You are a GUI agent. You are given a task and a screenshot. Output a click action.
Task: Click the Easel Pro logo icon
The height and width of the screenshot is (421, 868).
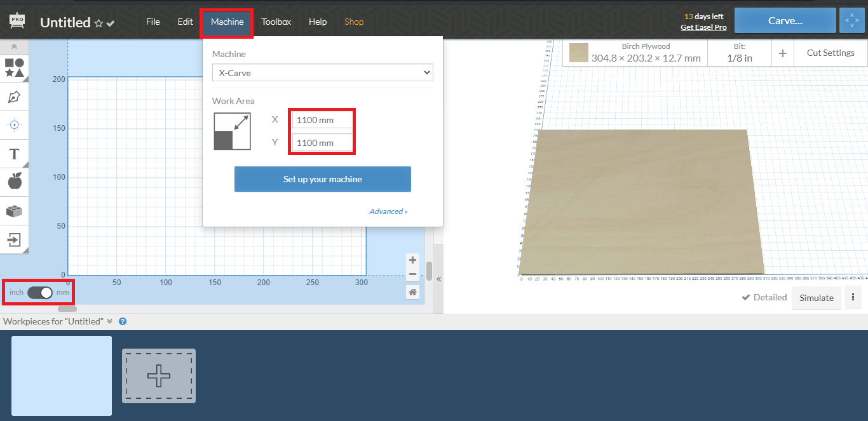[x=17, y=21]
